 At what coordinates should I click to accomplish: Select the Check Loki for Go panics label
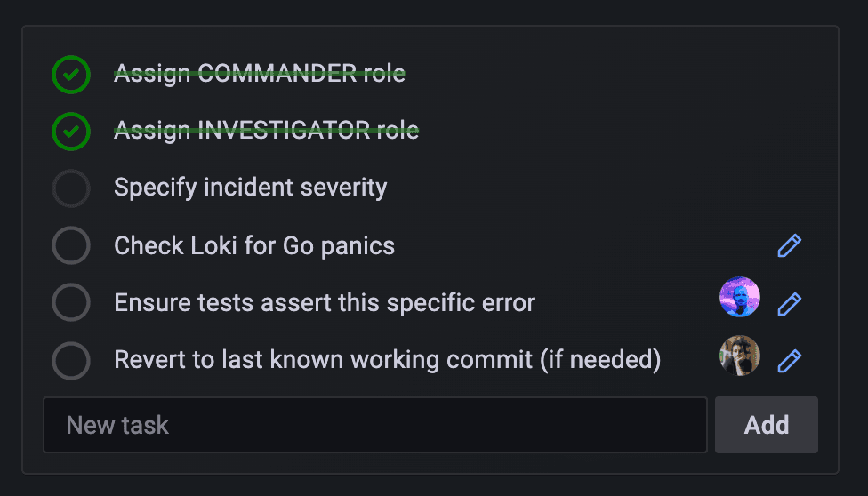254,245
